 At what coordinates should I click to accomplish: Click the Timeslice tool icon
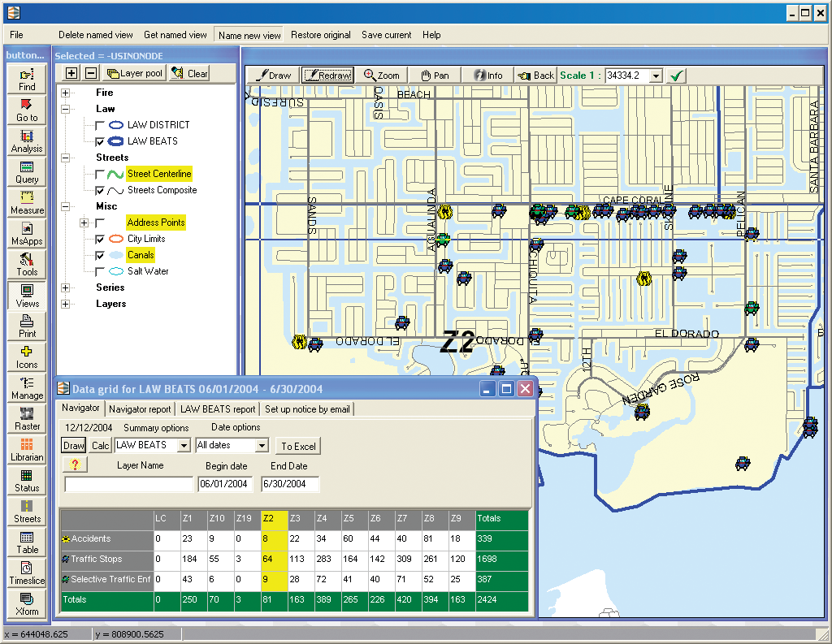pyautogui.click(x=27, y=573)
